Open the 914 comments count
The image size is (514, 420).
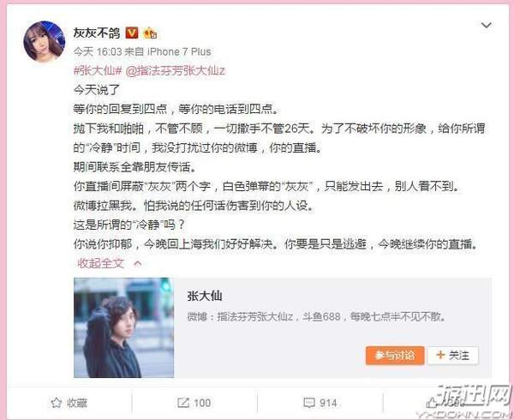point(328,403)
